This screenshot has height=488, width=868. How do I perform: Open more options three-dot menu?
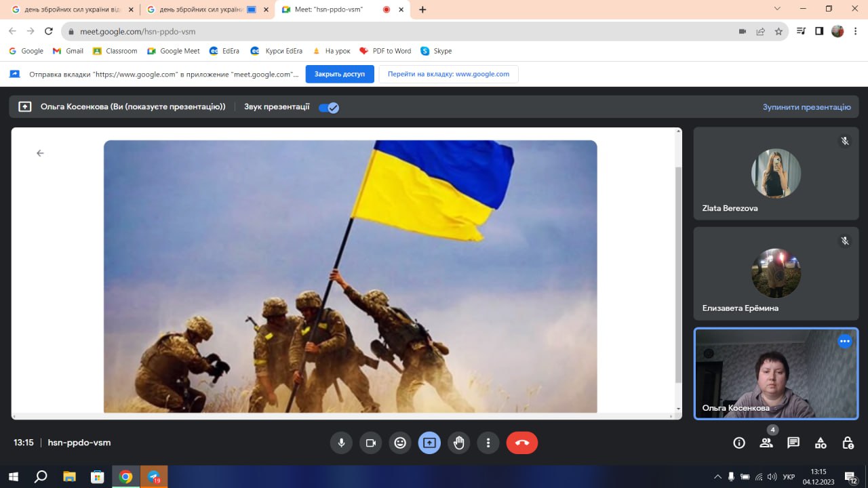(x=488, y=443)
